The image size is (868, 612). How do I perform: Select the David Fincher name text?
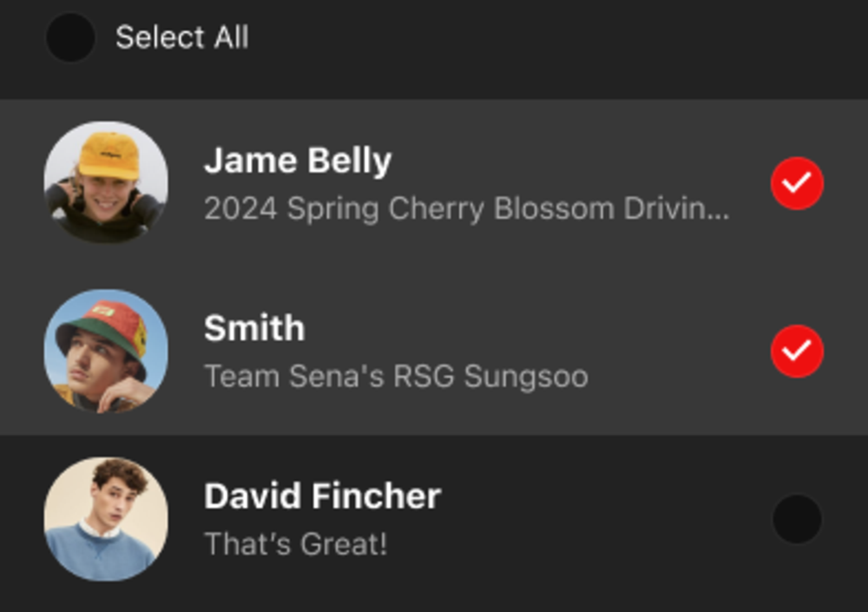tap(322, 496)
